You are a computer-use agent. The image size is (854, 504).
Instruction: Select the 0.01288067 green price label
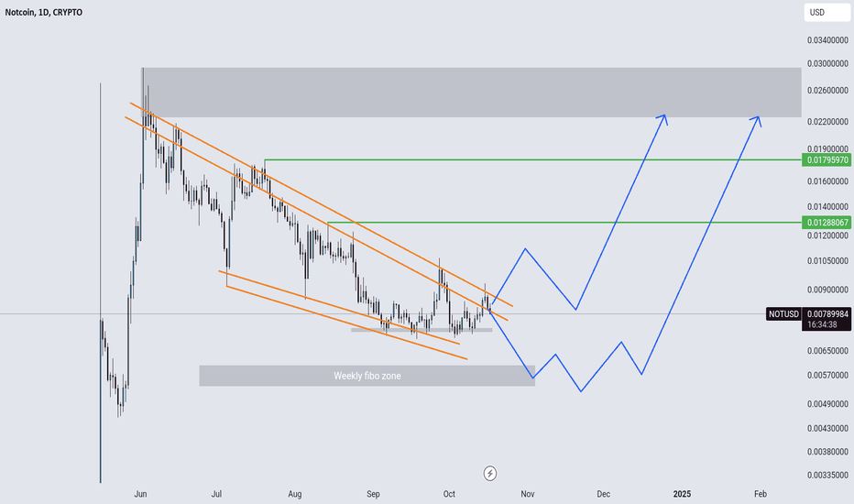pyautogui.click(x=827, y=223)
